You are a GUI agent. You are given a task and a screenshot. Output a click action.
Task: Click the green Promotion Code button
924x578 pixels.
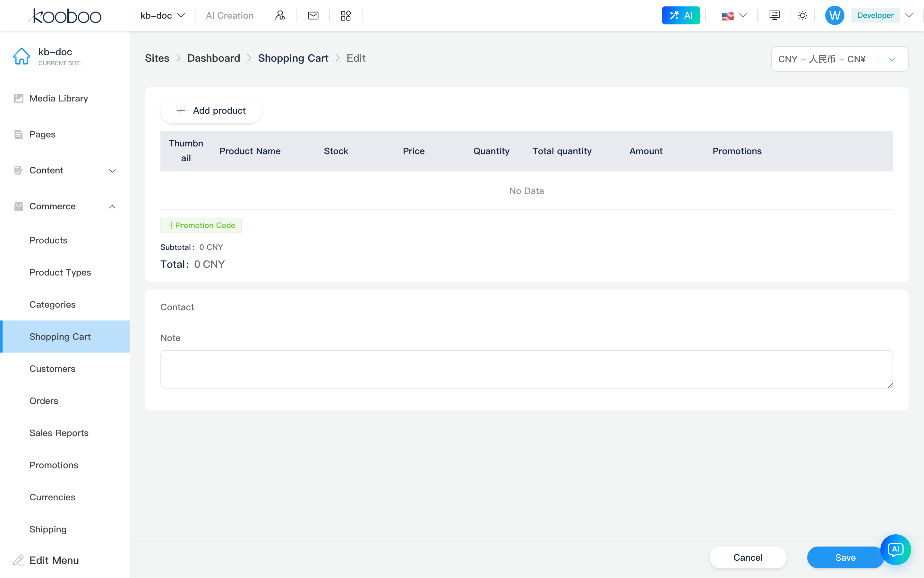[201, 225]
